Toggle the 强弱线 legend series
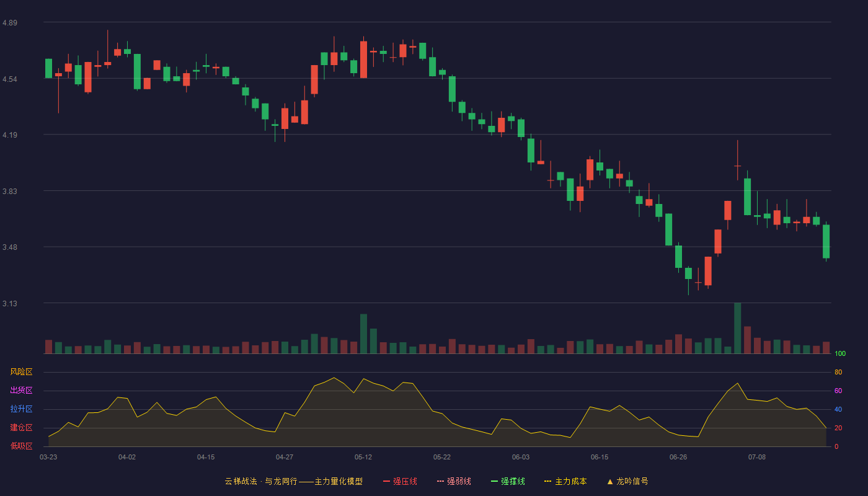The width and height of the screenshot is (868, 496). pyautogui.click(x=454, y=481)
